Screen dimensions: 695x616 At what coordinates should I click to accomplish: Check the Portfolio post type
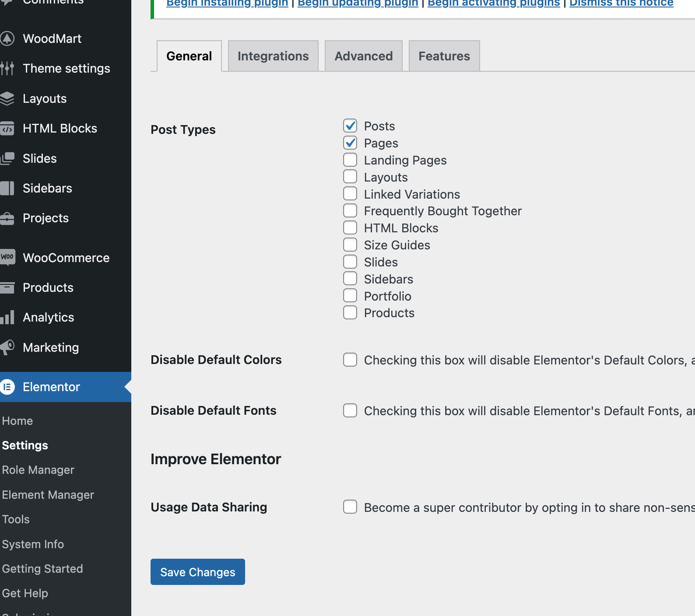[x=350, y=295]
